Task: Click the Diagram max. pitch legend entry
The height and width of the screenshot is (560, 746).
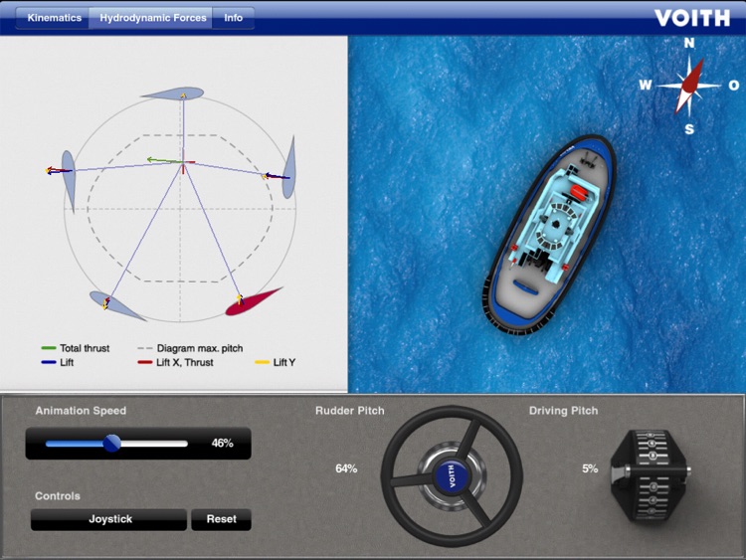Action: pyautogui.click(x=190, y=348)
